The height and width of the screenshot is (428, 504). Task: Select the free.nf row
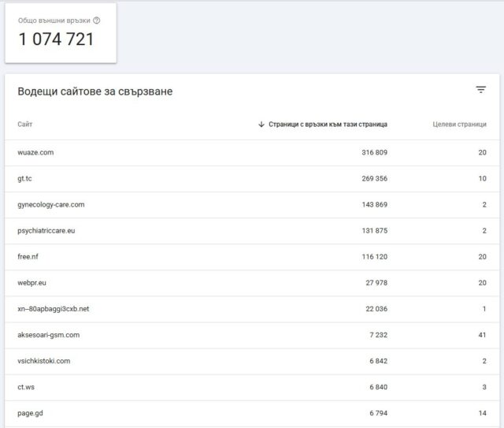[x=252, y=257]
